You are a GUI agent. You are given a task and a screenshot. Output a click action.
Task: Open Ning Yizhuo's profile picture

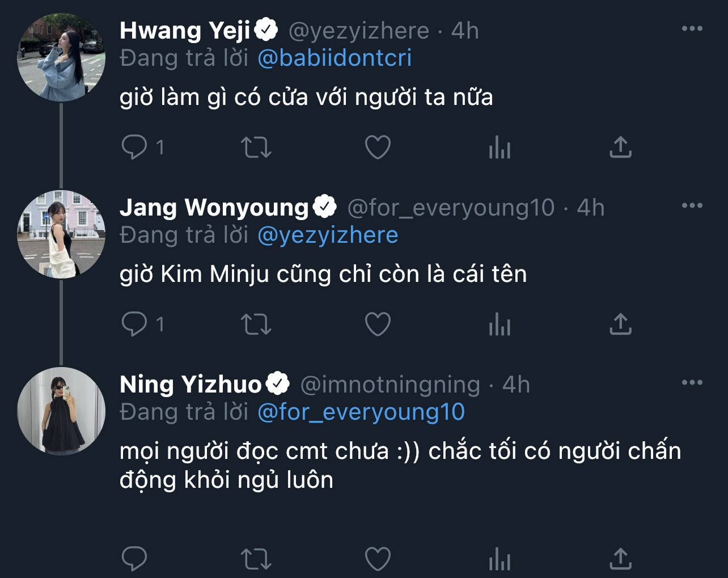61,411
